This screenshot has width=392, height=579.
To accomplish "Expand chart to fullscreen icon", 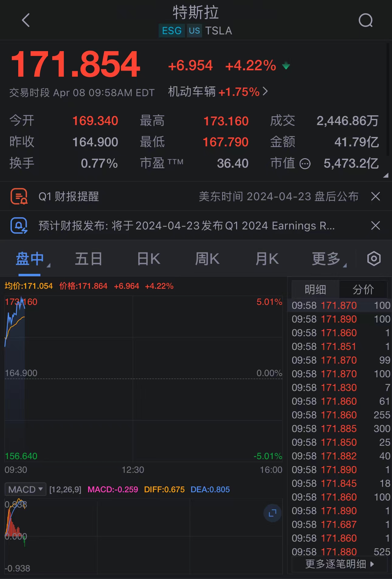I will coord(272,513).
